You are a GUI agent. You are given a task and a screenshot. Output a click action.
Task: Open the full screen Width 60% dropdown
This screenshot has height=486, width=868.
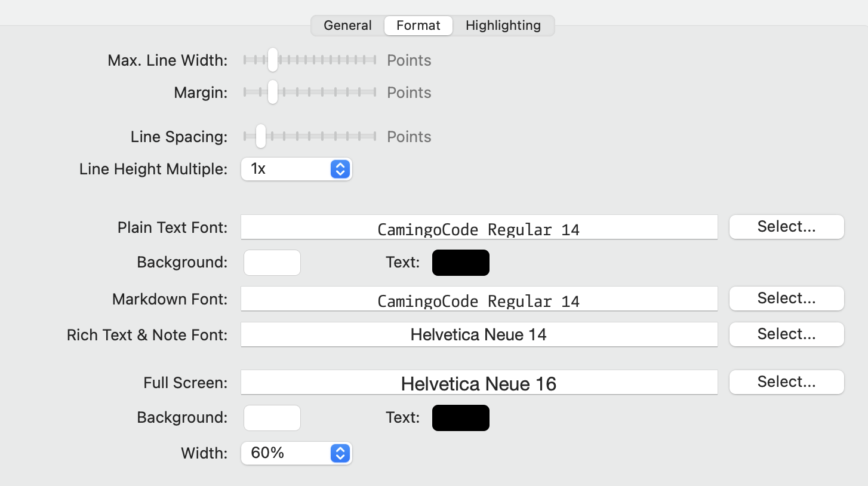(x=297, y=453)
